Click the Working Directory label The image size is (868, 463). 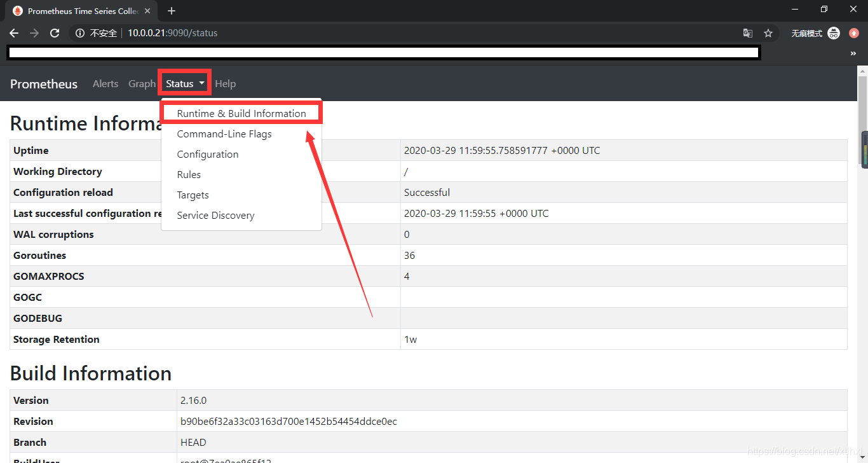[x=58, y=171]
